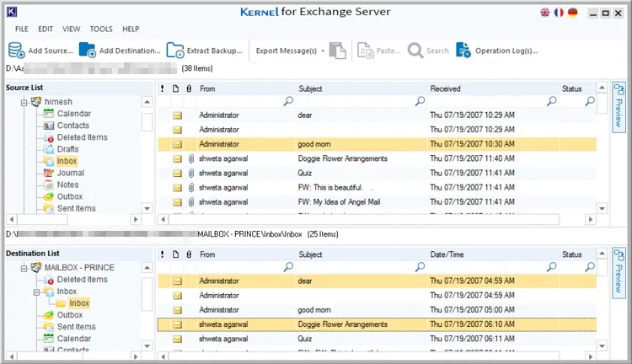Image resolution: width=632 pixels, height=364 pixels.
Task: Click destination Subject column search magnifier
Action: (x=420, y=267)
